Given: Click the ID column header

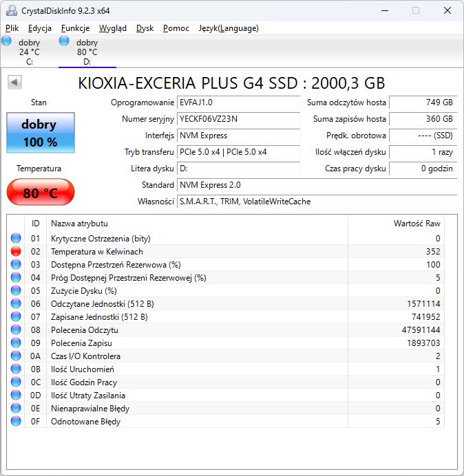Looking at the screenshot, I should 36,224.
